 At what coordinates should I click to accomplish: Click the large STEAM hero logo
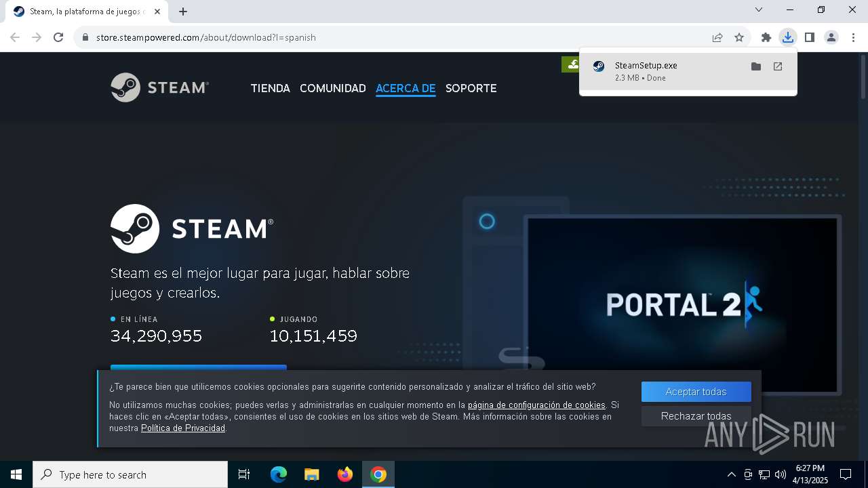point(192,228)
